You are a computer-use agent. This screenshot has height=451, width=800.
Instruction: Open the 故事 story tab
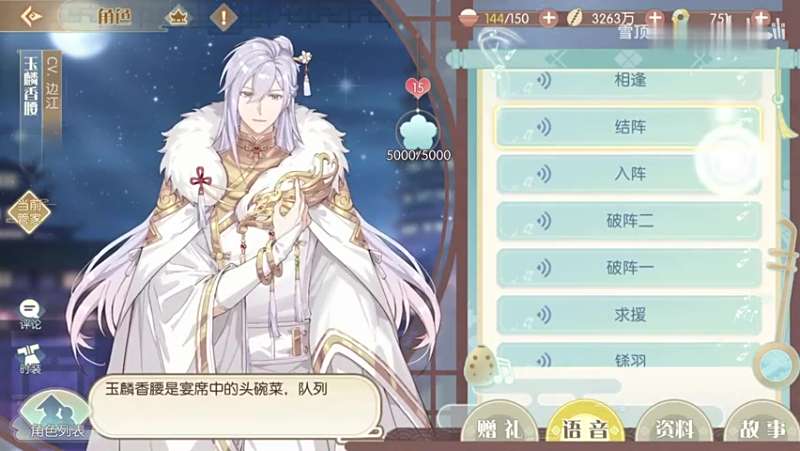click(x=762, y=428)
